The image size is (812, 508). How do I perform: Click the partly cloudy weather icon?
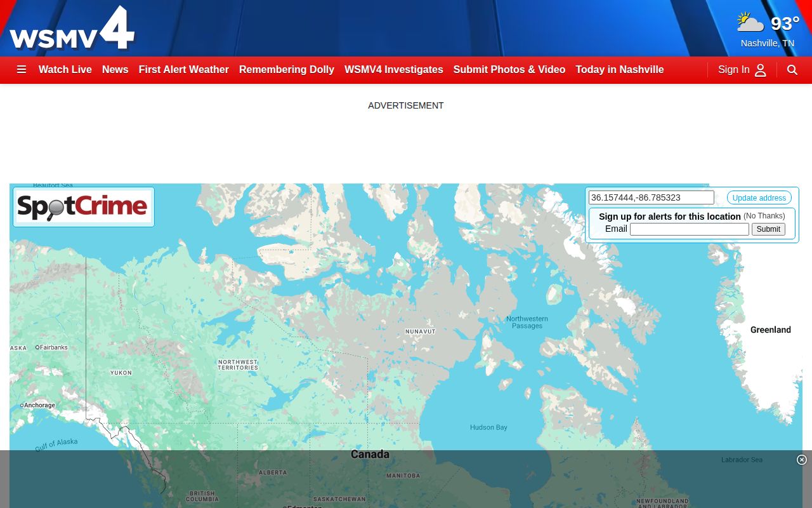coord(750,23)
